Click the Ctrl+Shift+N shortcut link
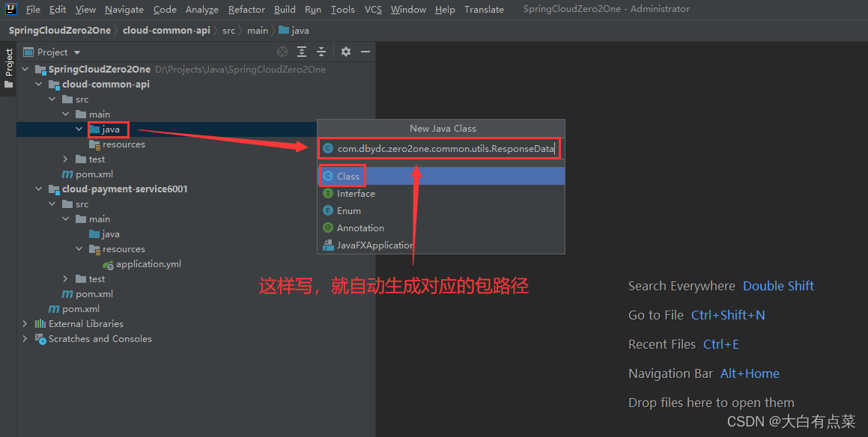 (728, 315)
